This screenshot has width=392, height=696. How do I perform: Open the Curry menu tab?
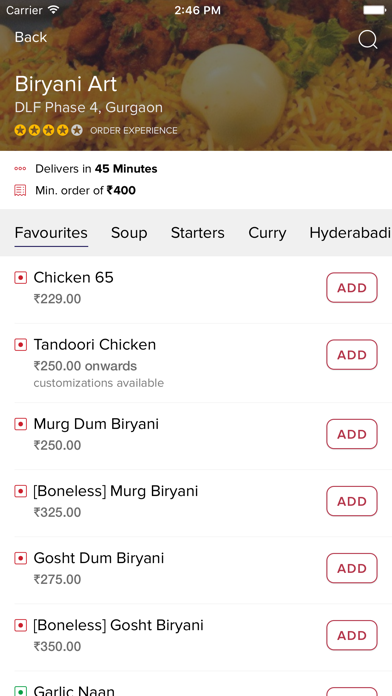[267, 233]
